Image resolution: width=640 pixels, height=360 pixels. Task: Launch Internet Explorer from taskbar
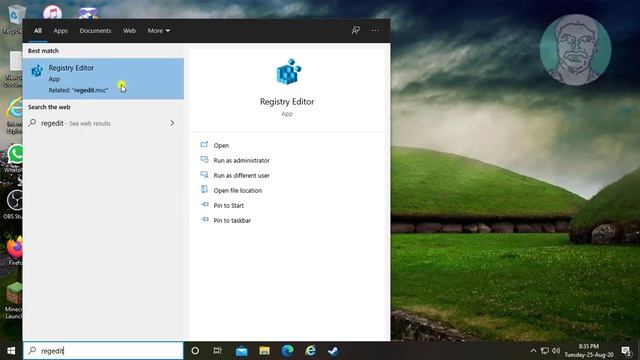click(x=310, y=351)
